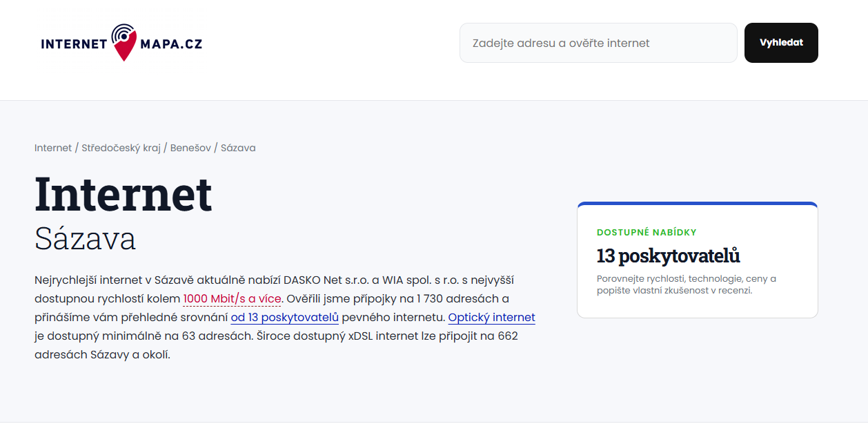Viewport: 868px width, 424px height.
Task: Click the '1000 Mbit/s a více' link
Action: 233,299
